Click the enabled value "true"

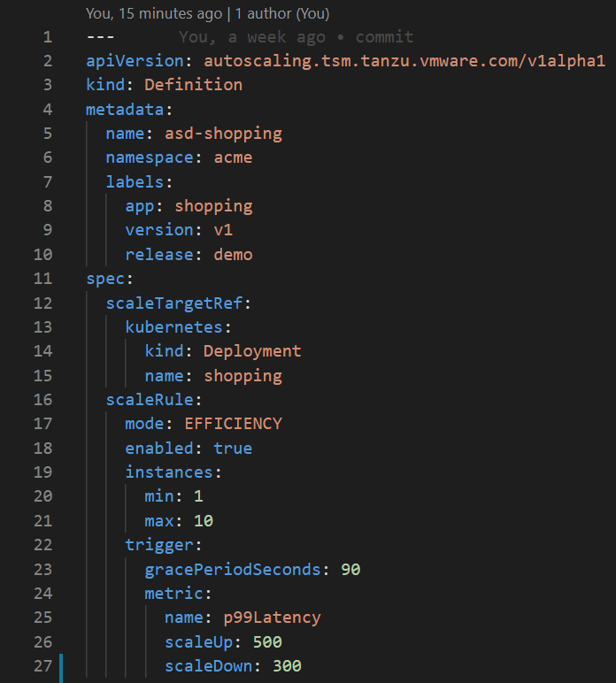click(233, 449)
